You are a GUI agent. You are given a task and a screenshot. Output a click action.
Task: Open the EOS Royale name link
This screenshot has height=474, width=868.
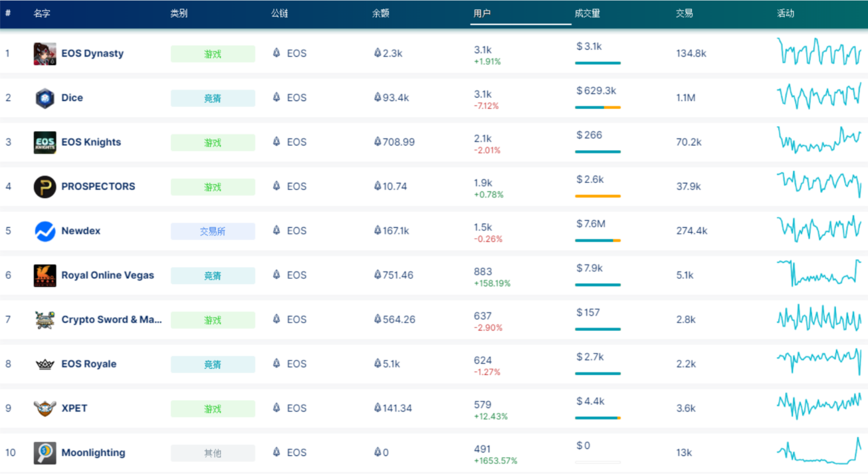click(x=89, y=364)
